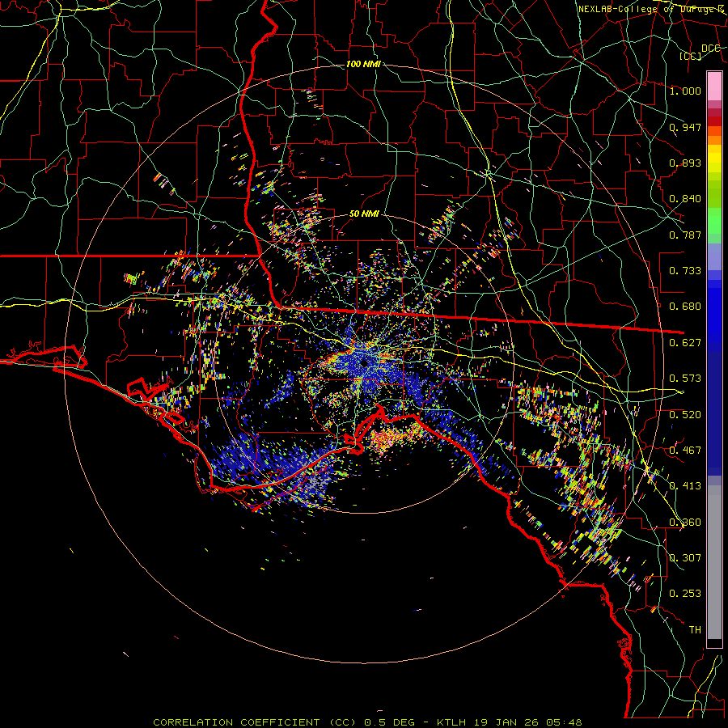Click the 0.253 scale value
The image size is (728, 728).
[x=685, y=594]
